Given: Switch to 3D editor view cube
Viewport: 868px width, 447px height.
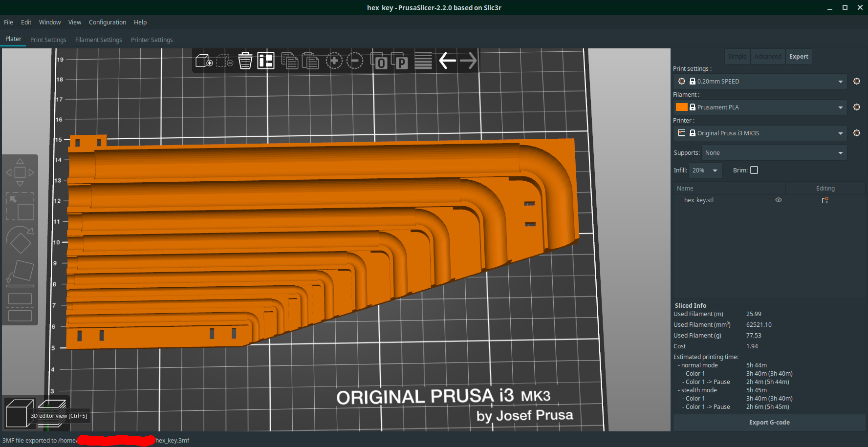Looking at the screenshot, I should tap(20, 413).
